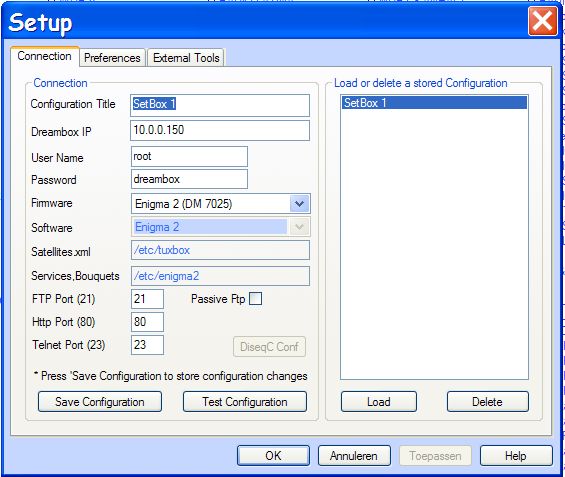565x477 pixels.
Task: Click the Software combo box showing Enigma 2
Action: [220, 227]
